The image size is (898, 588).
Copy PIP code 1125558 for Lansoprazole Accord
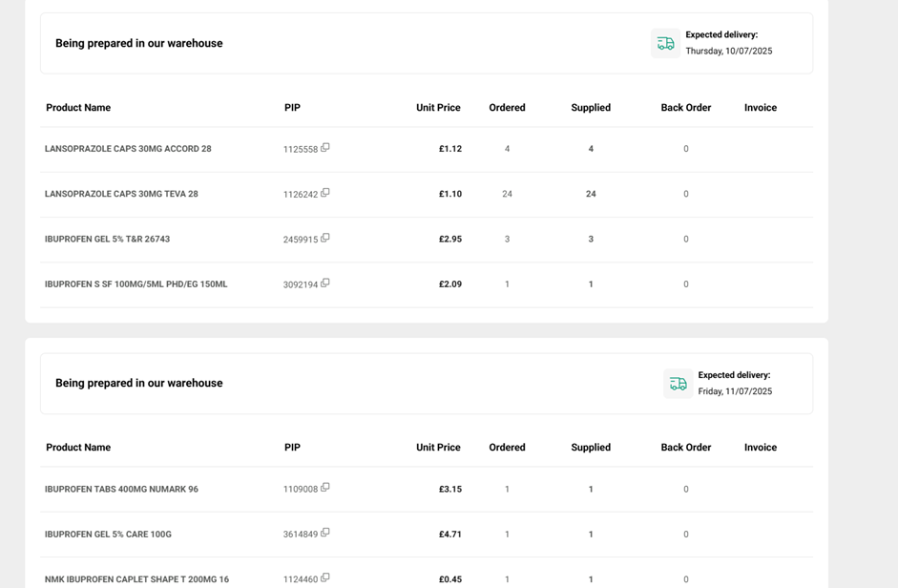325,148
